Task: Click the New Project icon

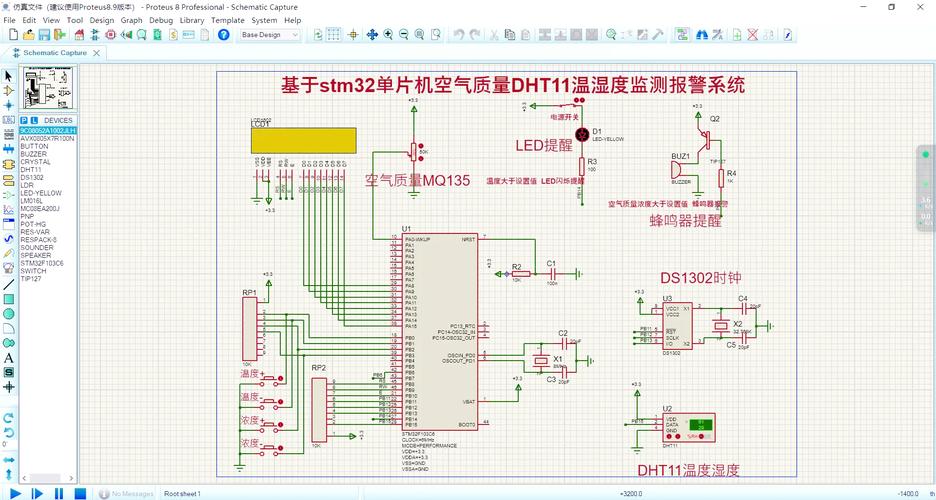Action: [x=12, y=35]
